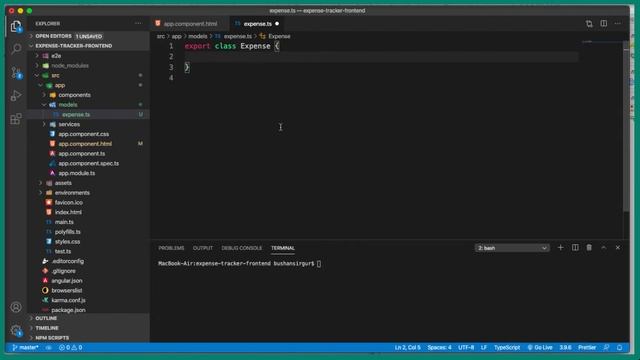This screenshot has height=360, width=640.
Task: Click the master branch indicator
Action: tap(25, 347)
